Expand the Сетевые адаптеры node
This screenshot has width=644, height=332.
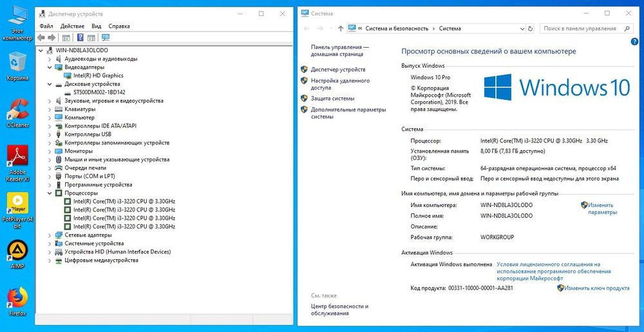coord(50,235)
